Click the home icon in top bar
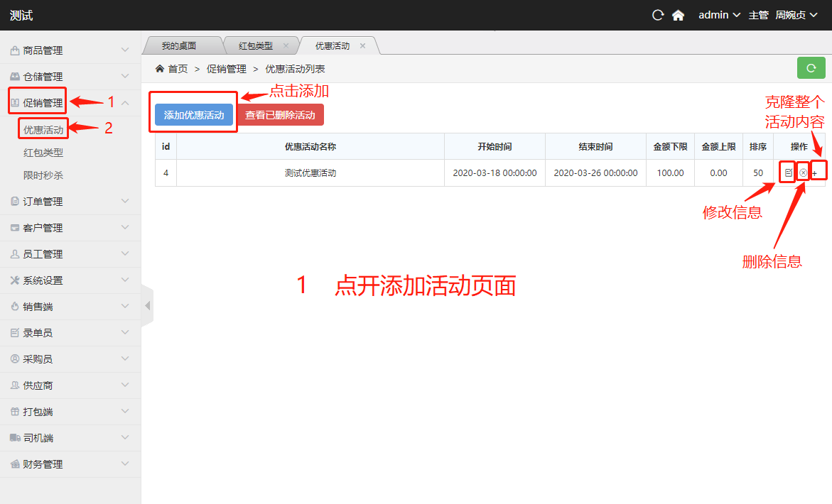Image resolution: width=832 pixels, height=504 pixels. [678, 15]
